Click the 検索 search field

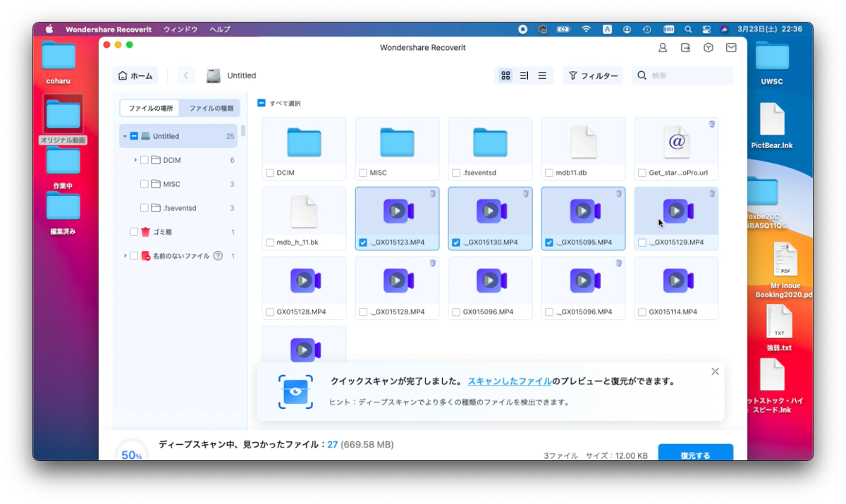[x=682, y=75]
